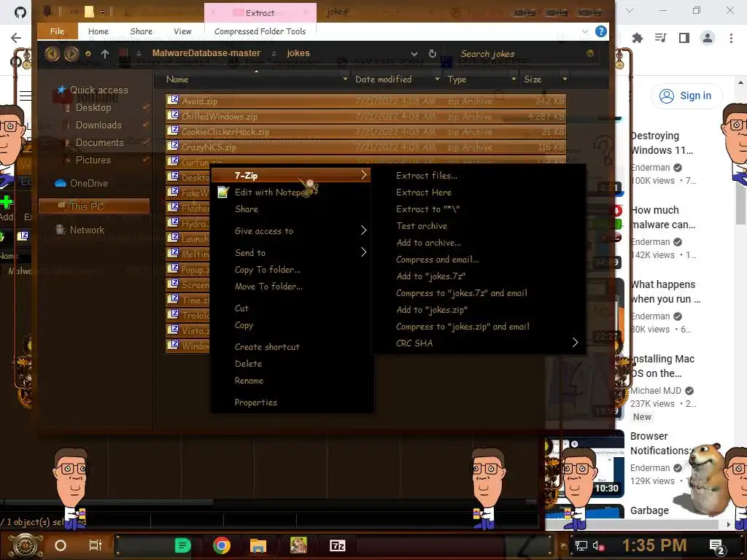Click Chrome back arrow
The image size is (747, 560).
coord(16,38)
